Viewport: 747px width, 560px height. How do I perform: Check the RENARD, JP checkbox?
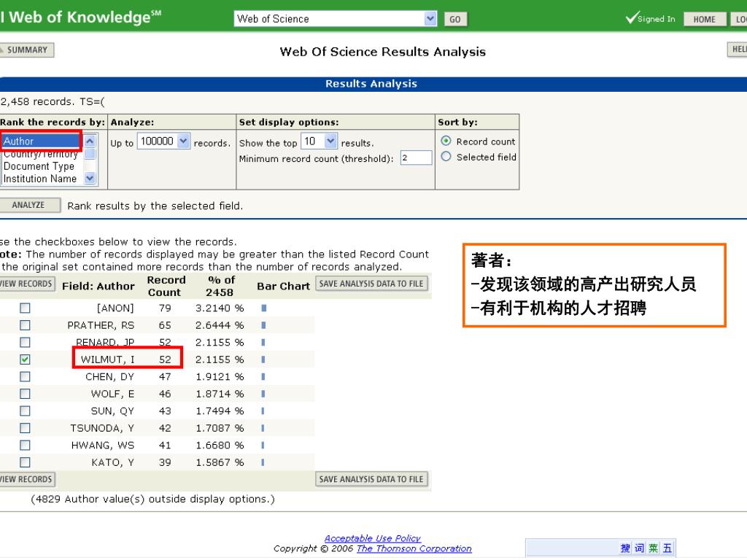tap(25, 343)
